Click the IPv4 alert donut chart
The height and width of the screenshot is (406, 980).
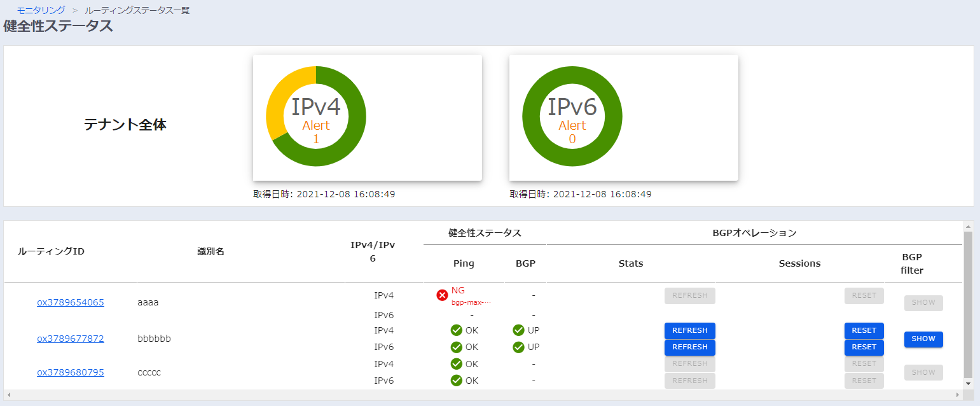pyautogui.click(x=316, y=116)
